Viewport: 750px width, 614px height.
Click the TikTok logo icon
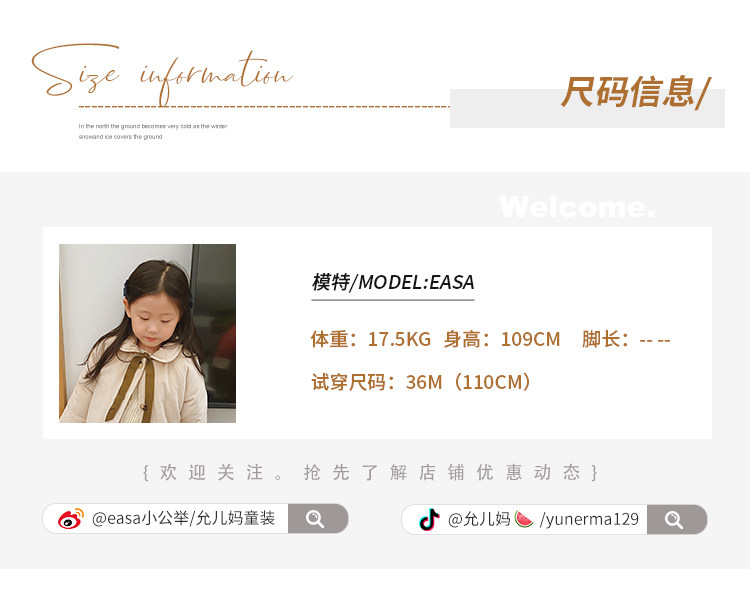click(x=429, y=519)
